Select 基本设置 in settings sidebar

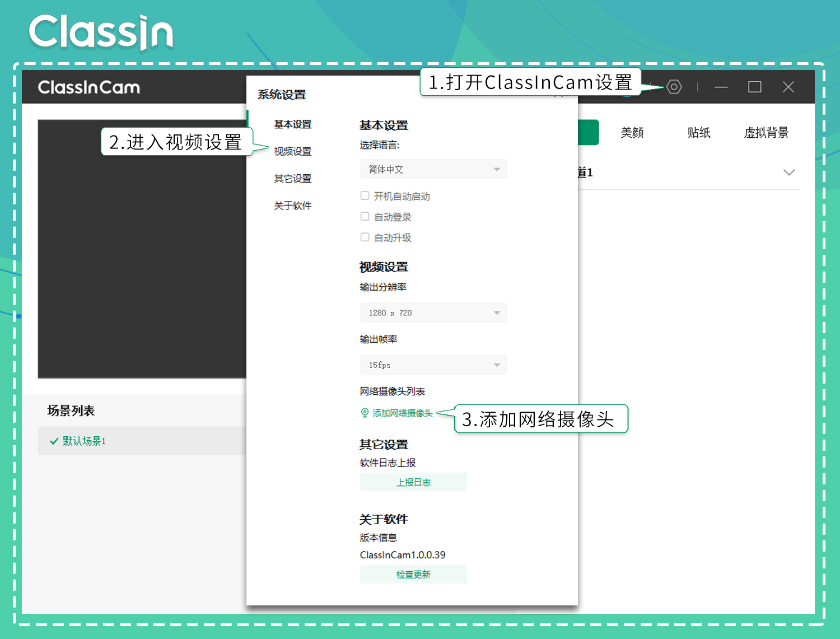[293, 124]
